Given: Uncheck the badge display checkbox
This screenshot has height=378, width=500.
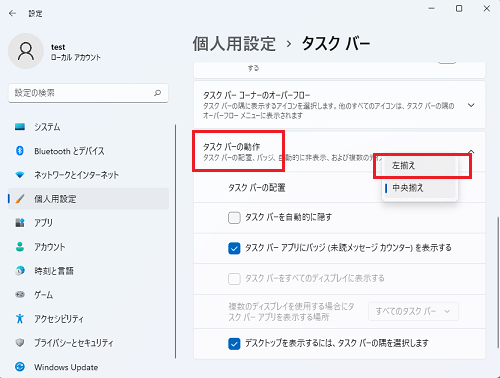Looking at the screenshot, I should [x=234, y=248].
